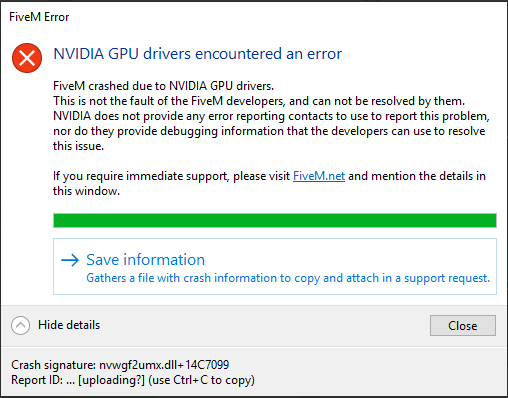Click the 'NVIDIA does not provide any error reporting' line
This screenshot has width=508, height=398.
(271, 116)
